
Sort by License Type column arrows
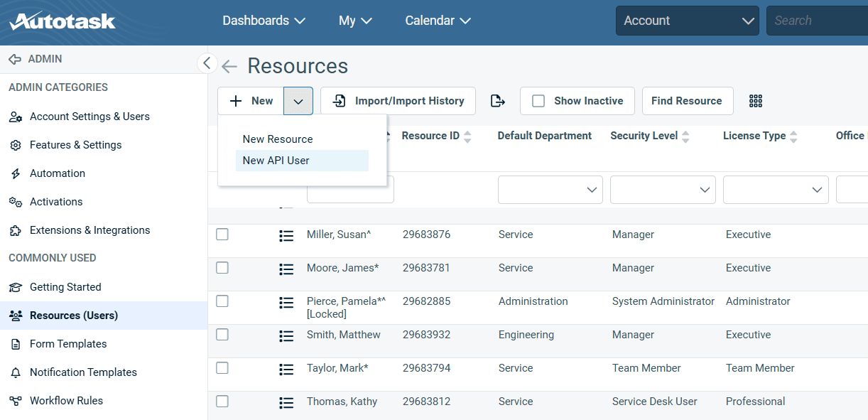click(793, 136)
